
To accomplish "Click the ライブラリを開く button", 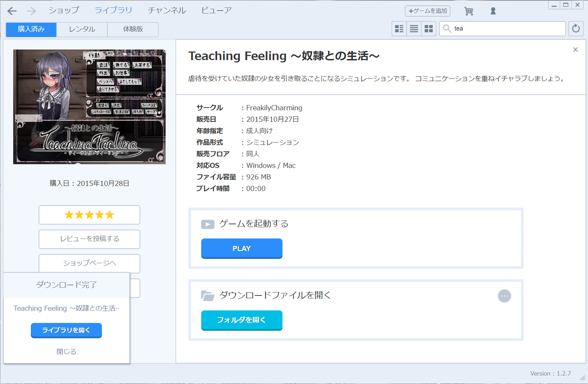I will (66, 330).
